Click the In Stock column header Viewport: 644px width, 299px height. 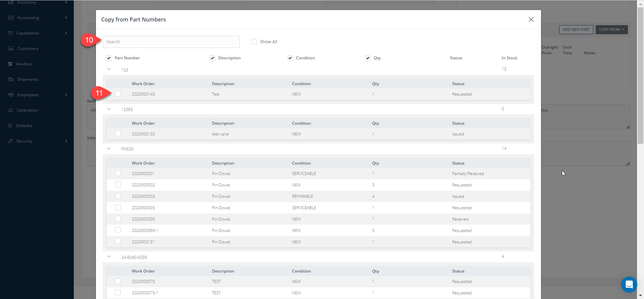click(509, 58)
